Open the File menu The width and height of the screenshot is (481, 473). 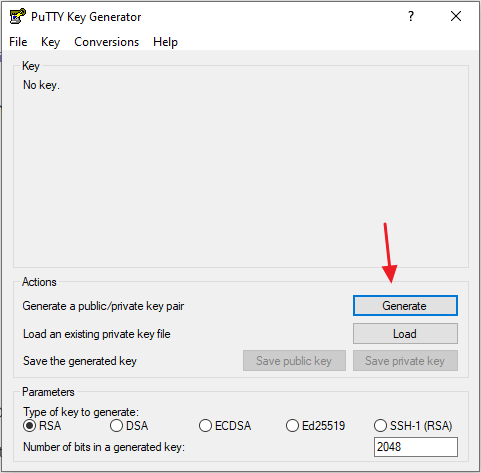coord(18,42)
